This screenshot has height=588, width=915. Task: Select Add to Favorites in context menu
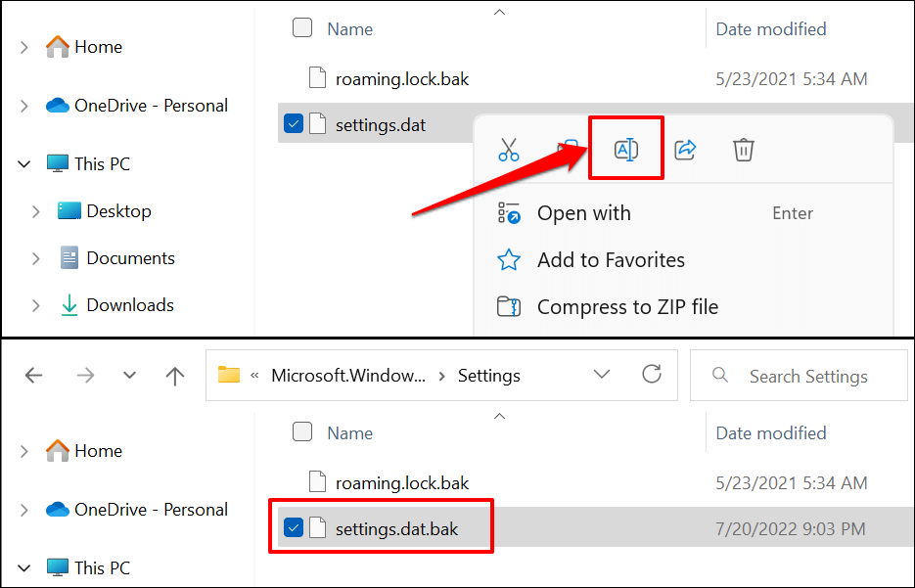(x=611, y=260)
